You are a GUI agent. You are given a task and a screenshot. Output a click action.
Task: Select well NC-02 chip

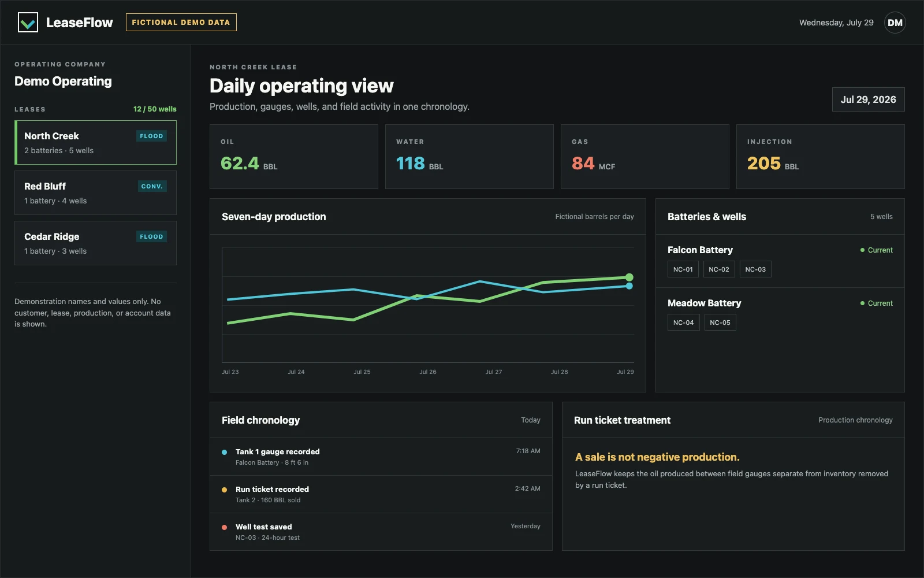click(x=719, y=269)
